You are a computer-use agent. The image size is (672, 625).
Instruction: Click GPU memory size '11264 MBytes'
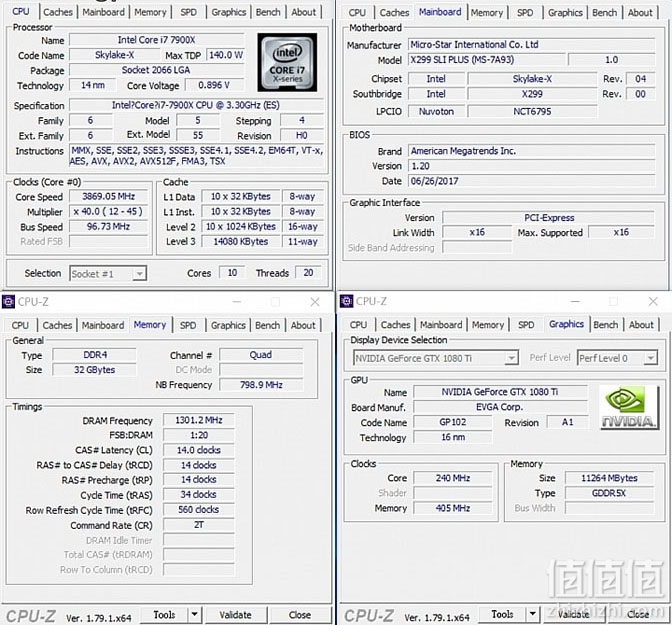609,478
